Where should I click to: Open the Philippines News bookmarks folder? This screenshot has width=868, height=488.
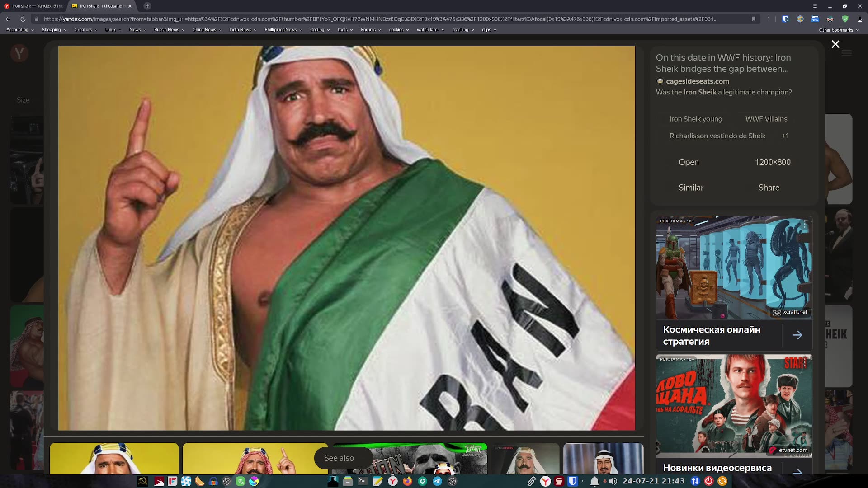click(283, 30)
